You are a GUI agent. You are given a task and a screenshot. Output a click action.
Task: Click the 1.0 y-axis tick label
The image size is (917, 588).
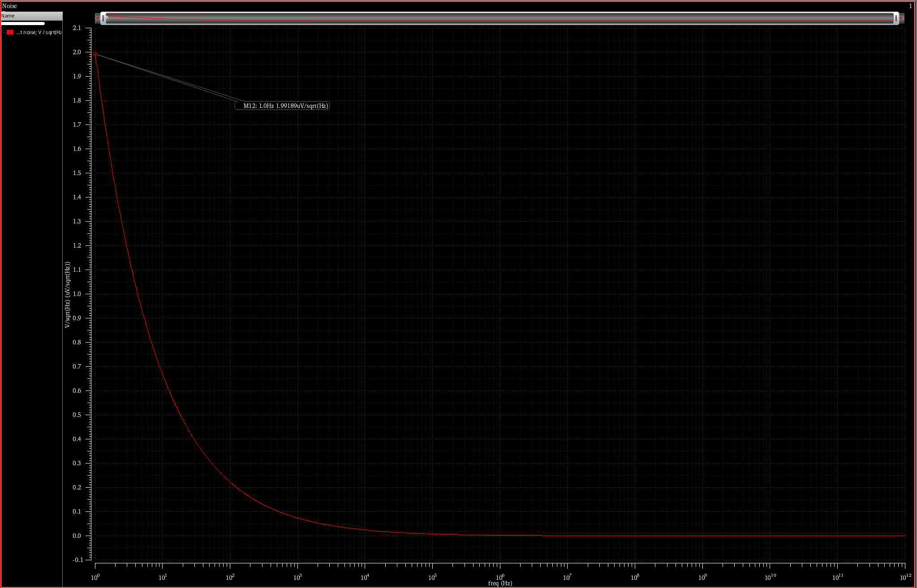tap(77, 294)
